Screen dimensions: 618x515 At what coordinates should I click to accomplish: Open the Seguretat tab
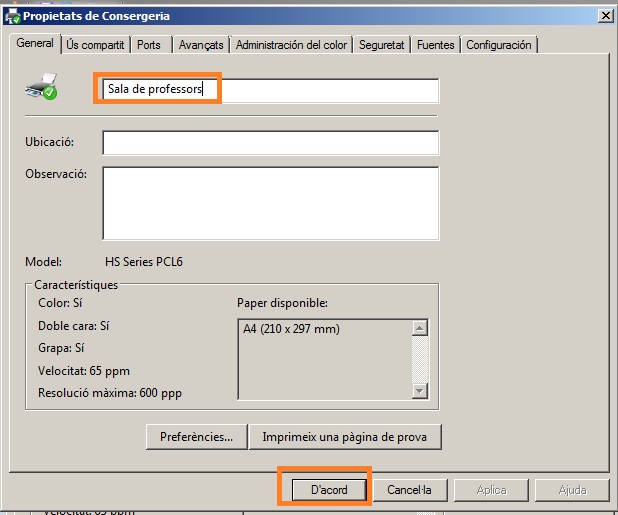coord(382,45)
